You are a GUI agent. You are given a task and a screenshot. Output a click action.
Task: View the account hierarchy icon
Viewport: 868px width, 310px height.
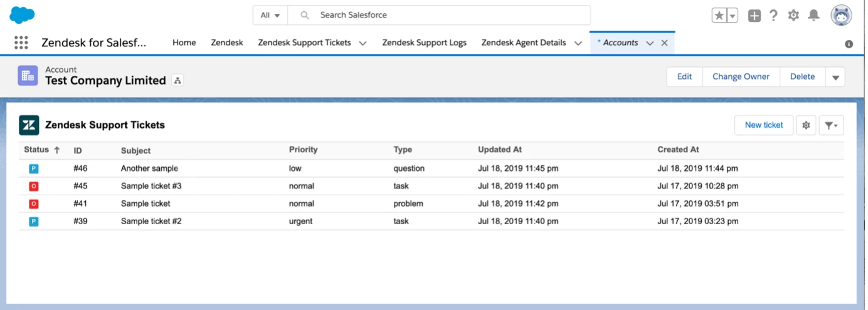point(177,80)
